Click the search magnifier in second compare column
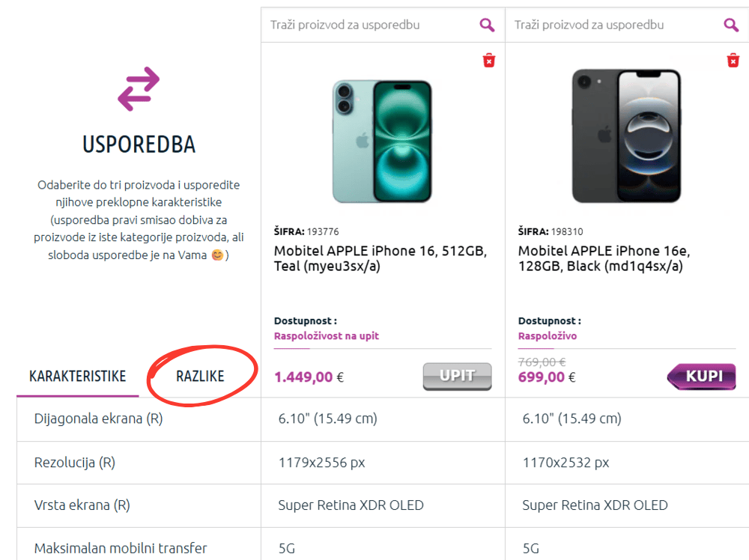 (x=731, y=25)
